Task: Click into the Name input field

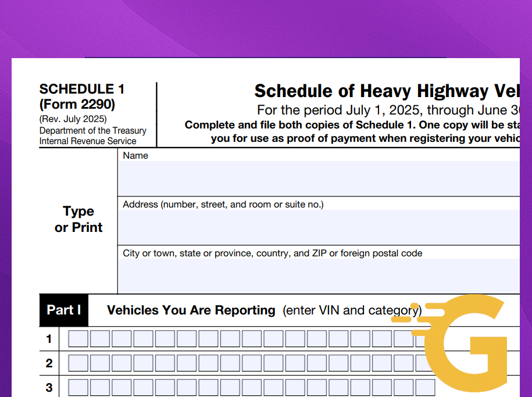Action: click(319, 178)
